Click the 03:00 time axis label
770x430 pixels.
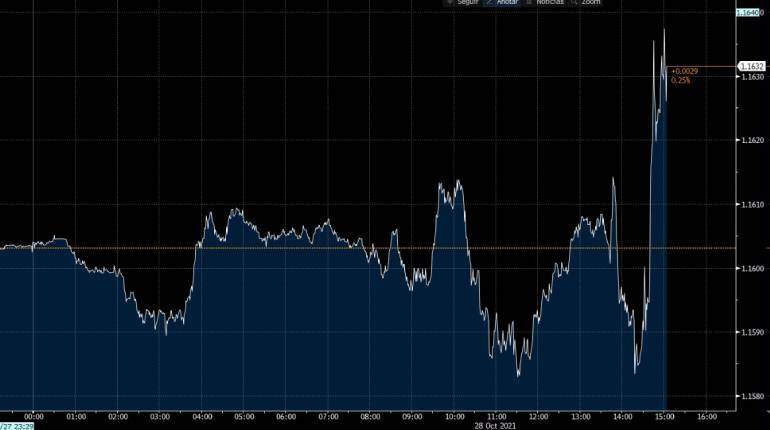coord(160,417)
